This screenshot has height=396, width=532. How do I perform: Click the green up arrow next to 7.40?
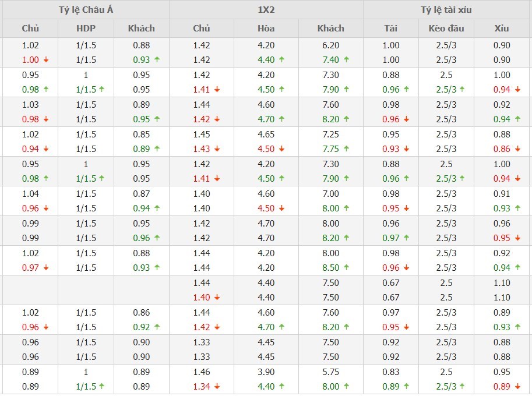[346, 60]
